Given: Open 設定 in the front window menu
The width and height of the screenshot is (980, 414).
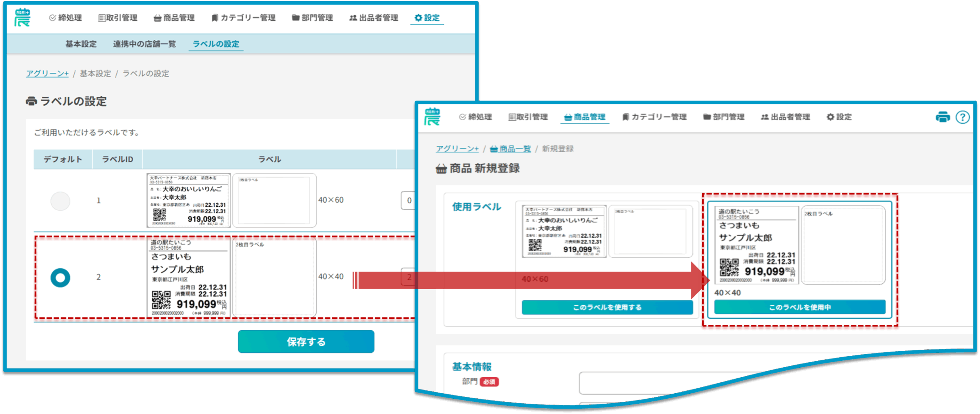Looking at the screenshot, I should 839,117.
